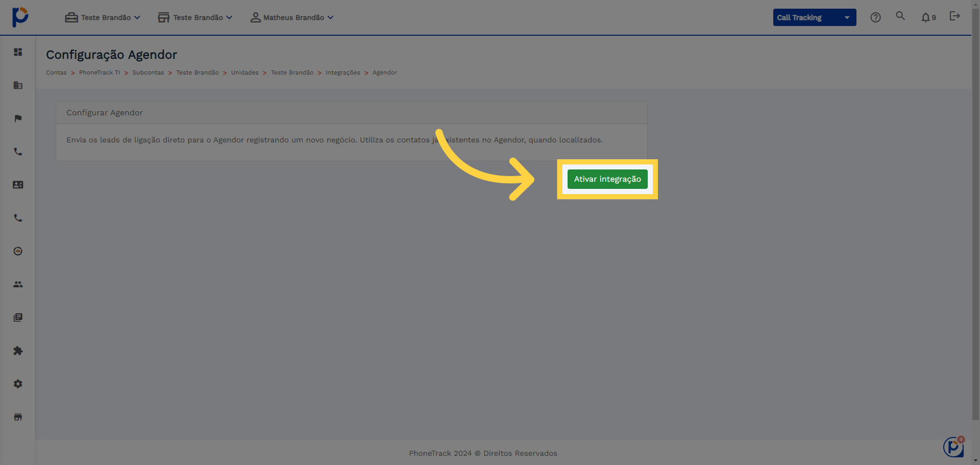The width and height of the screenshot is (980, 465).
Task: Open the circular chat icon in sidebar
Action: pyautogui.click(x=18, y=251)
